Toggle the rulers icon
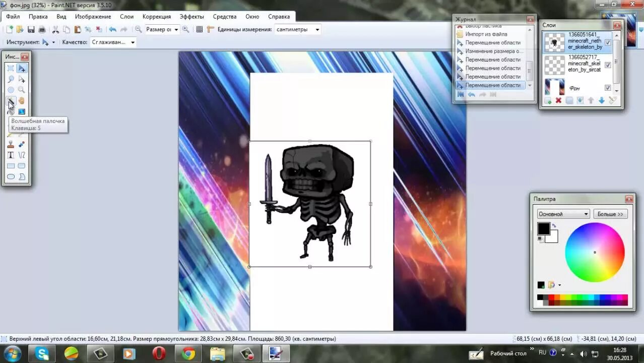 (210, 29)
